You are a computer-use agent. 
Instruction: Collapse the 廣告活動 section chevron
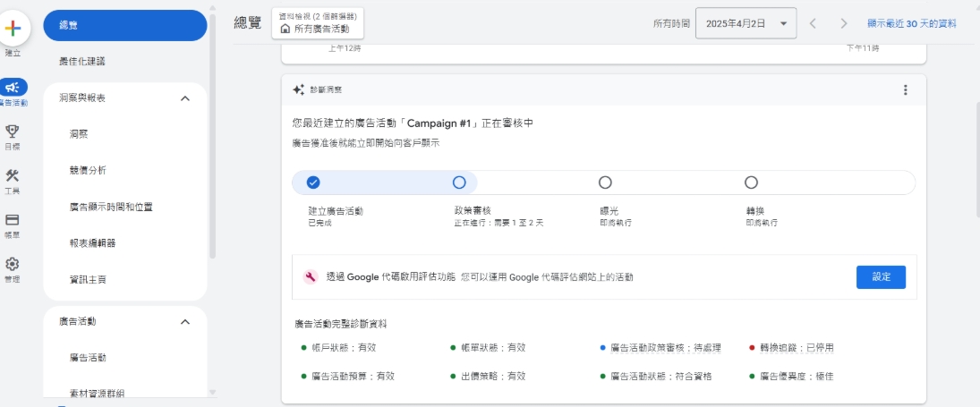coord(185,321)
